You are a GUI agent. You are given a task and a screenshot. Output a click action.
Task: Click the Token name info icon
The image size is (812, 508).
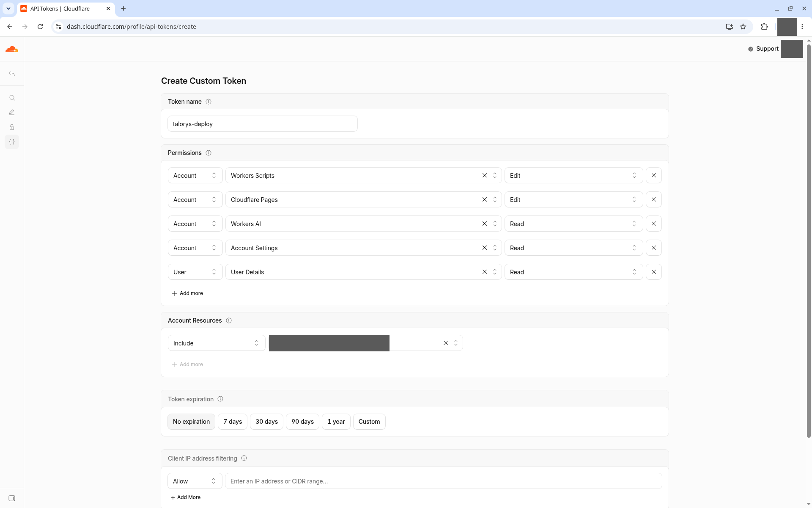208,102
